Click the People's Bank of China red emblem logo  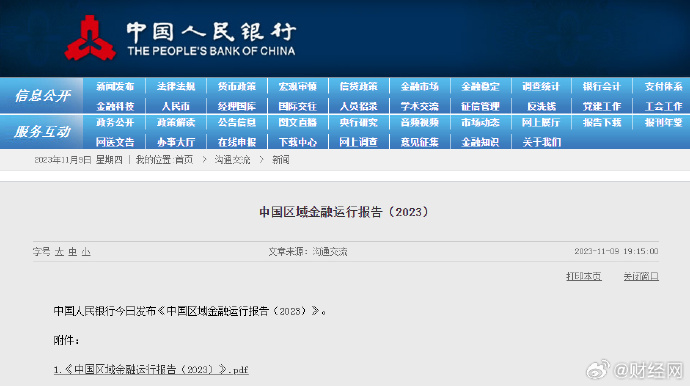click(x=90, y=38)
